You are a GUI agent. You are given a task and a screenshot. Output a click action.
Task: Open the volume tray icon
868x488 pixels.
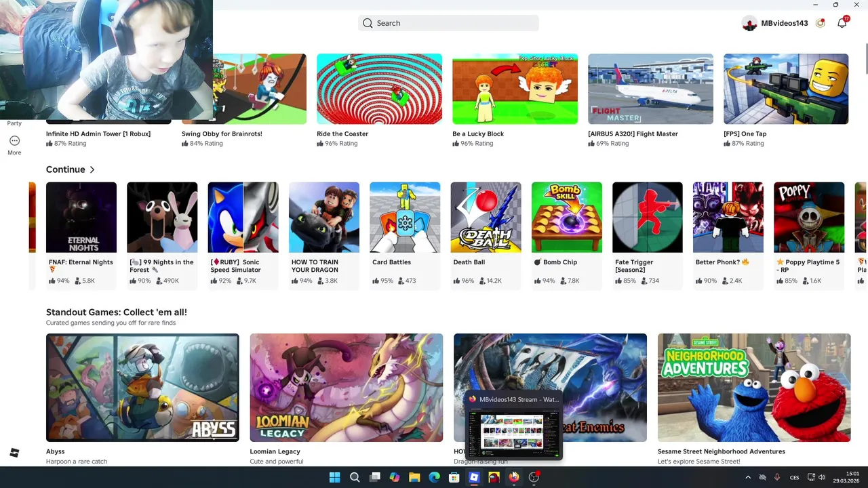coord(822,477)
